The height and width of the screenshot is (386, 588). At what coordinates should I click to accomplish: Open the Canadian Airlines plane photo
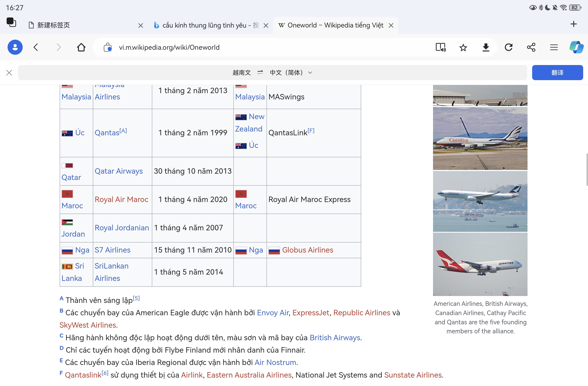[x=480, y=138]
